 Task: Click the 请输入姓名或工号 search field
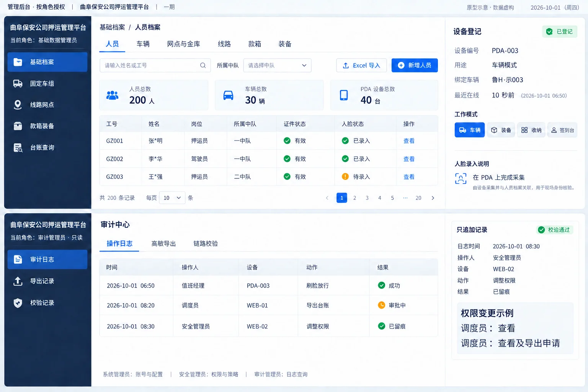coord(155,65)
